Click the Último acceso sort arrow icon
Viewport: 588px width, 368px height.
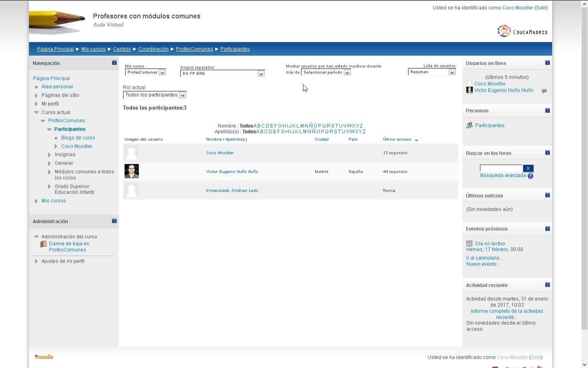click(x=416, y=140)
